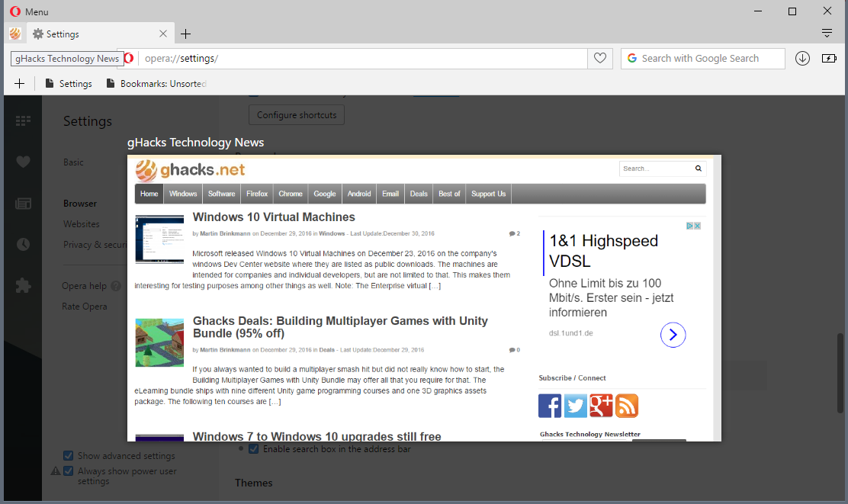The image size is (848, 504).
Task: Add bookmark with plus on bookmarks bar
Action: tap(20, 83)
